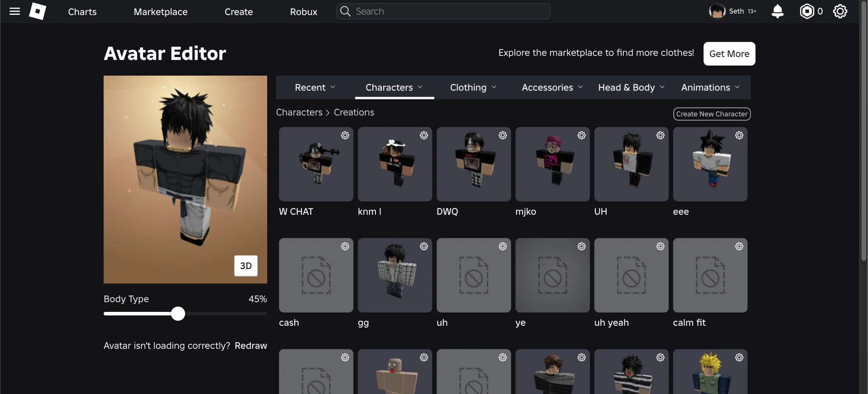Click the search magnifier icon
The width and height of the screenshot is (868, 394).
coord(345,11)
